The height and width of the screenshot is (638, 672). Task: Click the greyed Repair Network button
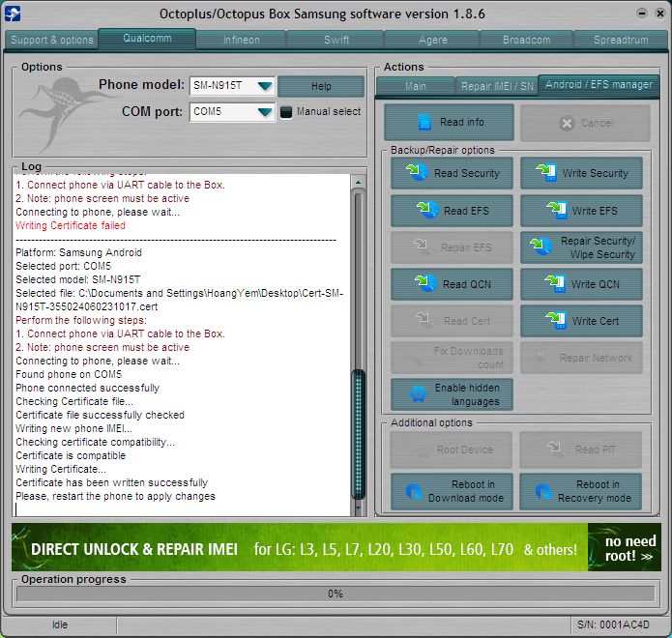[581, 358]
